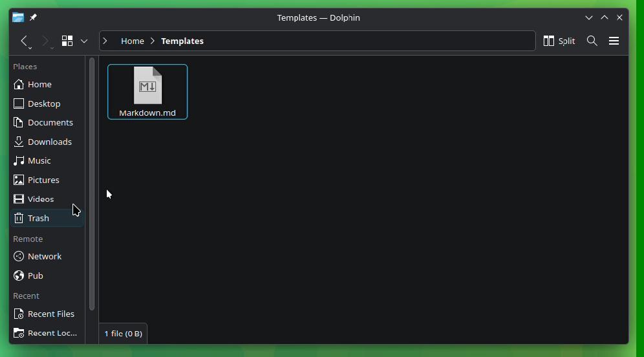Image resolution: width=644 pixels, height=357 pixels.
Task: Switch to icons view mode
Action: coord(67,41)
